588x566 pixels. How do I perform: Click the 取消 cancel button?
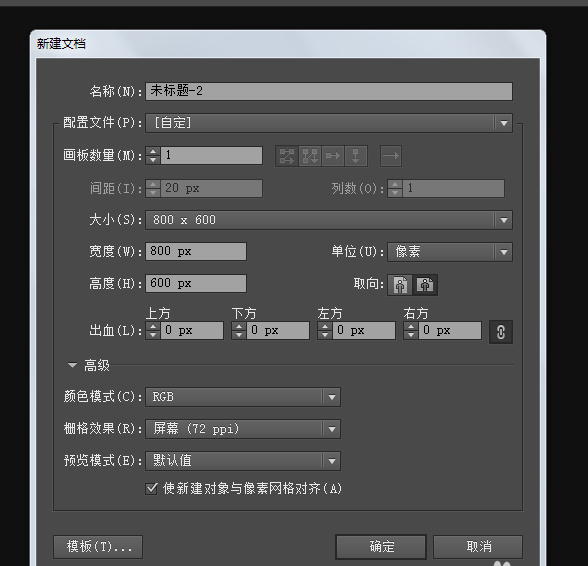click(x=478, y=546)
